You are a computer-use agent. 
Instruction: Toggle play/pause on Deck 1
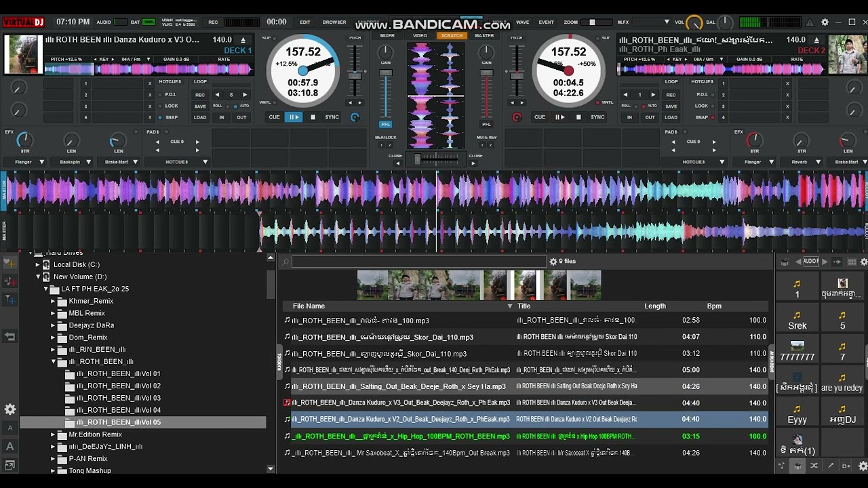[294, 117]
